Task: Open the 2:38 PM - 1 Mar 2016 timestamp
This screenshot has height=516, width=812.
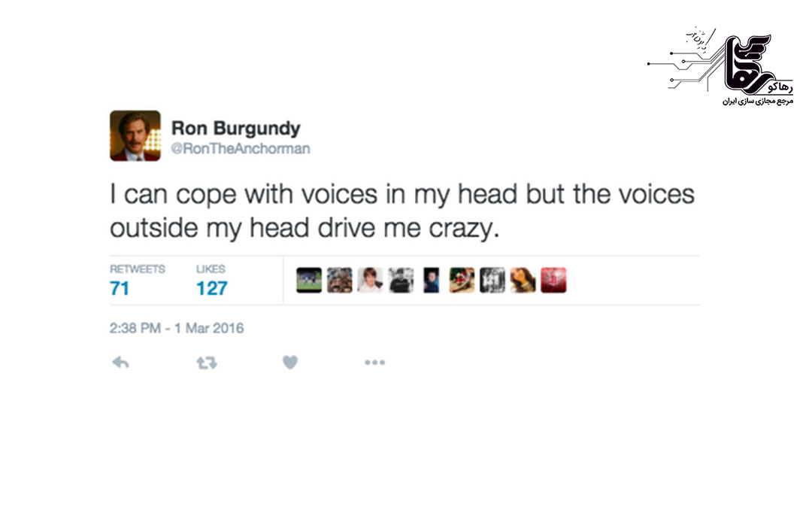Action: coord(177,328)
